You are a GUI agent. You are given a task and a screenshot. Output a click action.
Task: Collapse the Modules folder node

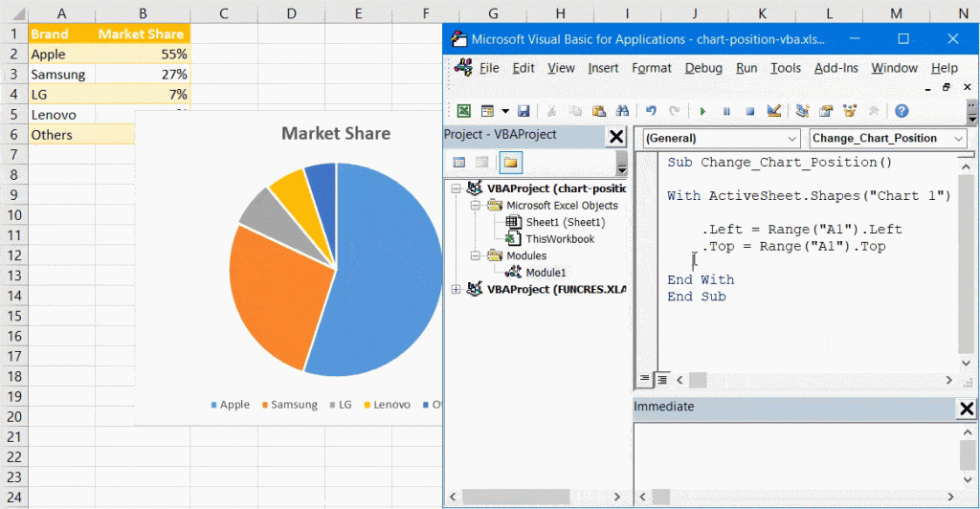475,256
